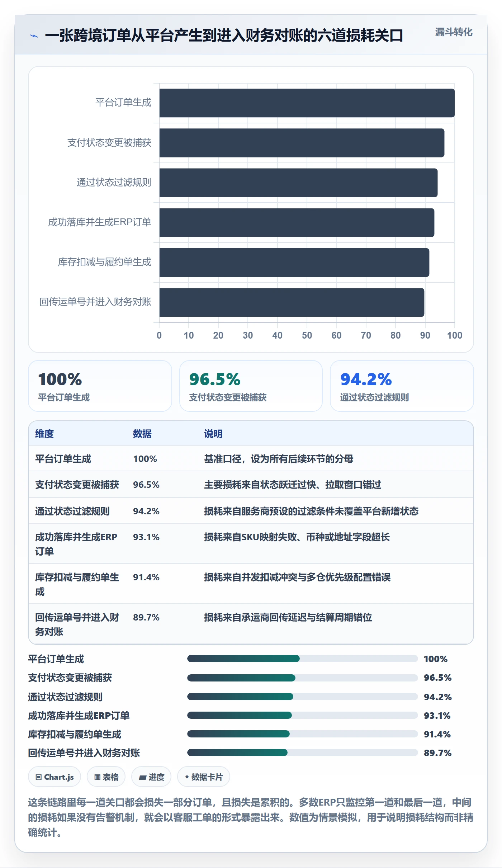Viewport: 502px width, 868px height.
Task: Select the Chart.js tag chip
Action: [55, 777]
